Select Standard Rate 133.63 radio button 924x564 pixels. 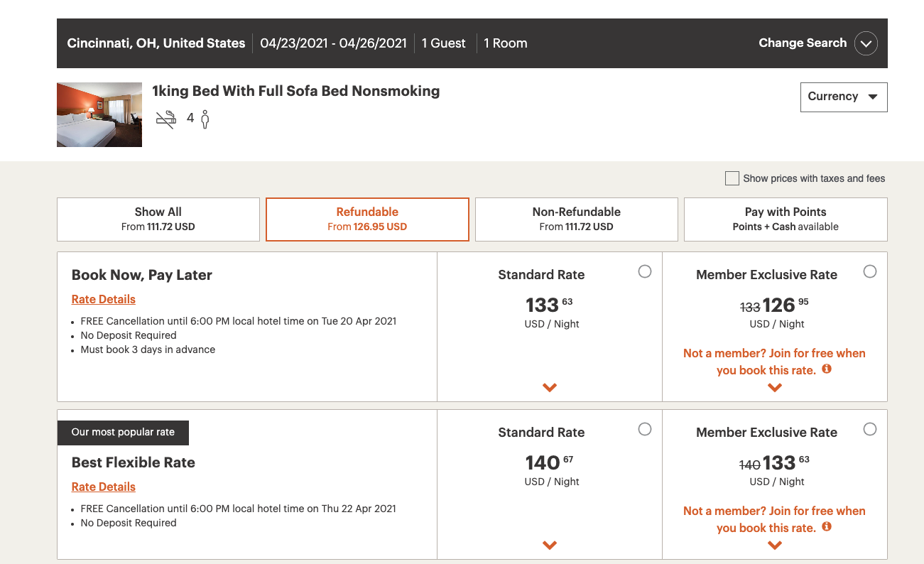[645, 271]
